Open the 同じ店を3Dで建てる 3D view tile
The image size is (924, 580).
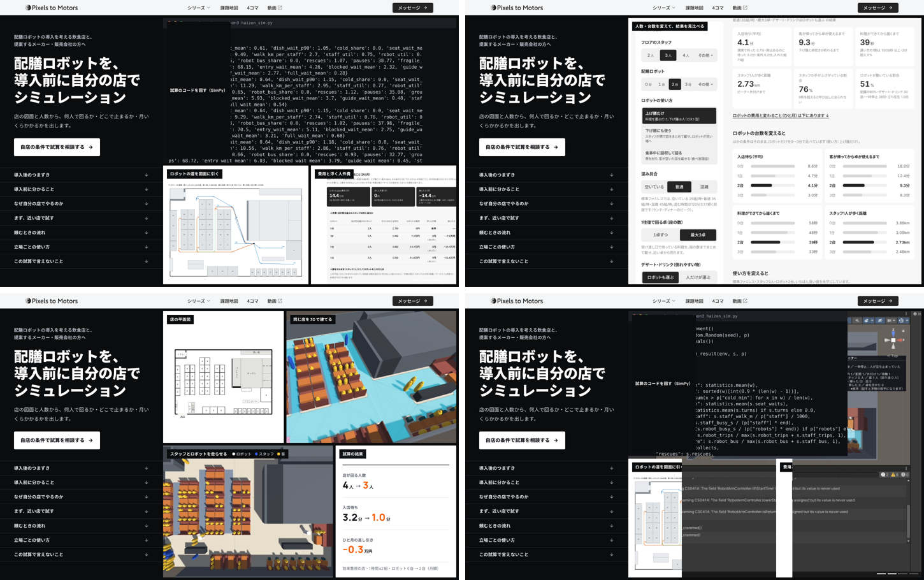pos(372,377)
